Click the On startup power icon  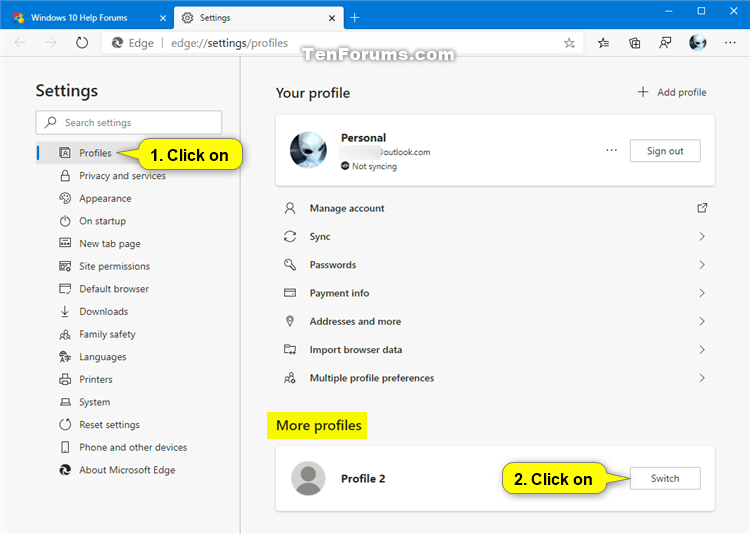point(65,221)
